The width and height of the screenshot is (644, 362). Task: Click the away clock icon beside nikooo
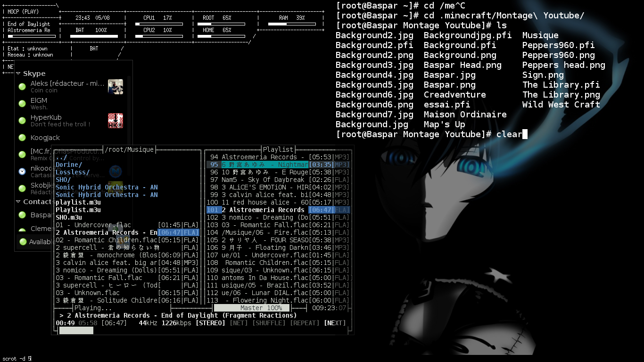point(22,171)
